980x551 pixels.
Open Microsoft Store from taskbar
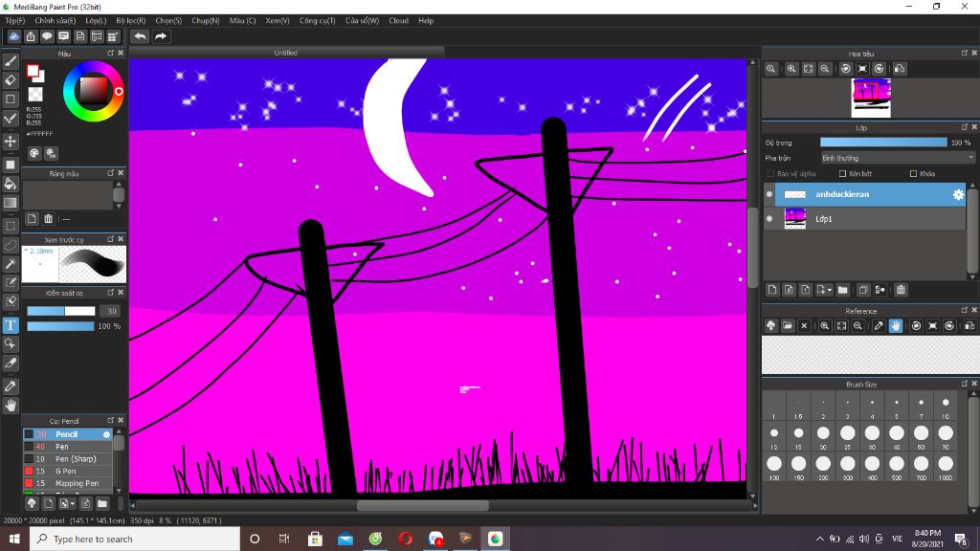point(315,539)
